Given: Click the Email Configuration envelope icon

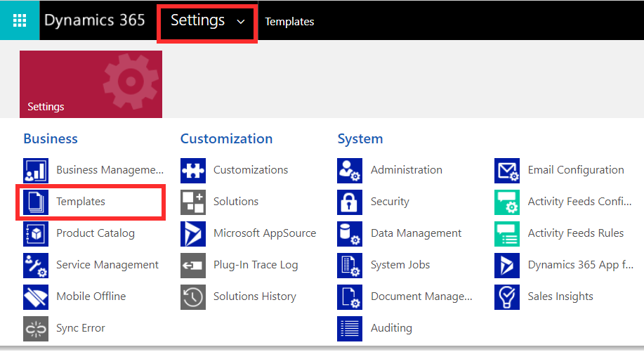Looking at the screenshot, I should (507, 171).
